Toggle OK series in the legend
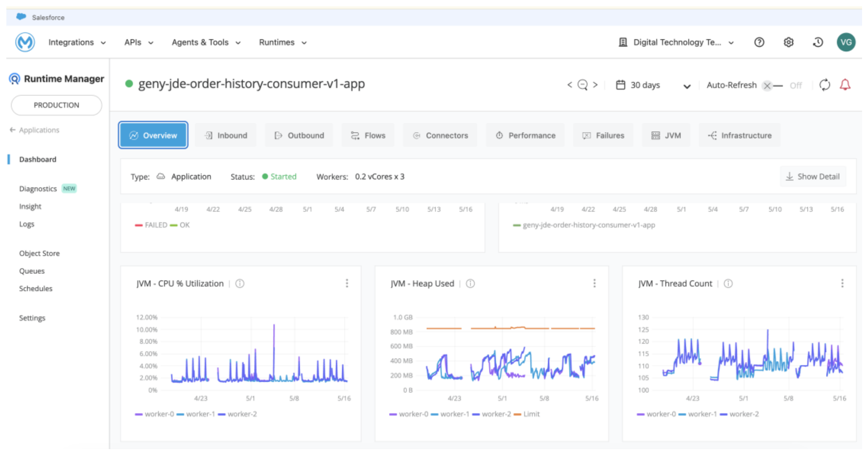The height and width of the screenshot is (455, 868). 180,225
